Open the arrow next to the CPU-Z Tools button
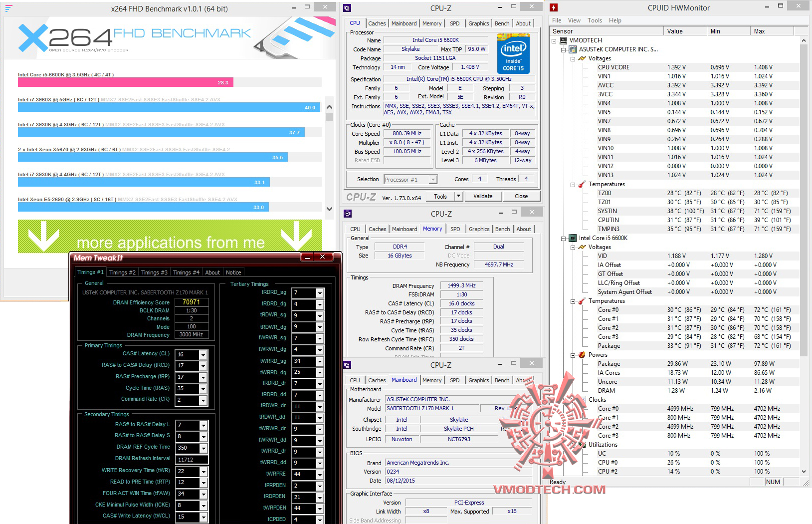 pos(459,196)
